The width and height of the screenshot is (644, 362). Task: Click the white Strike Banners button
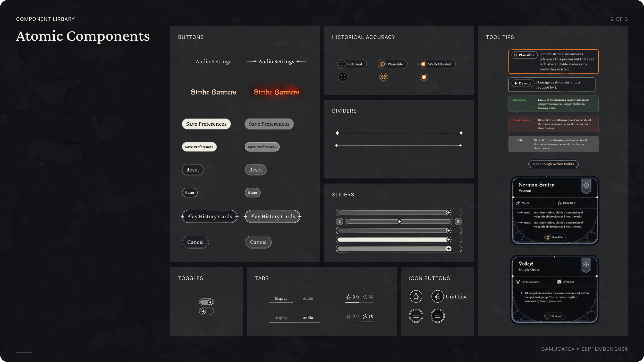pos(213,92)
